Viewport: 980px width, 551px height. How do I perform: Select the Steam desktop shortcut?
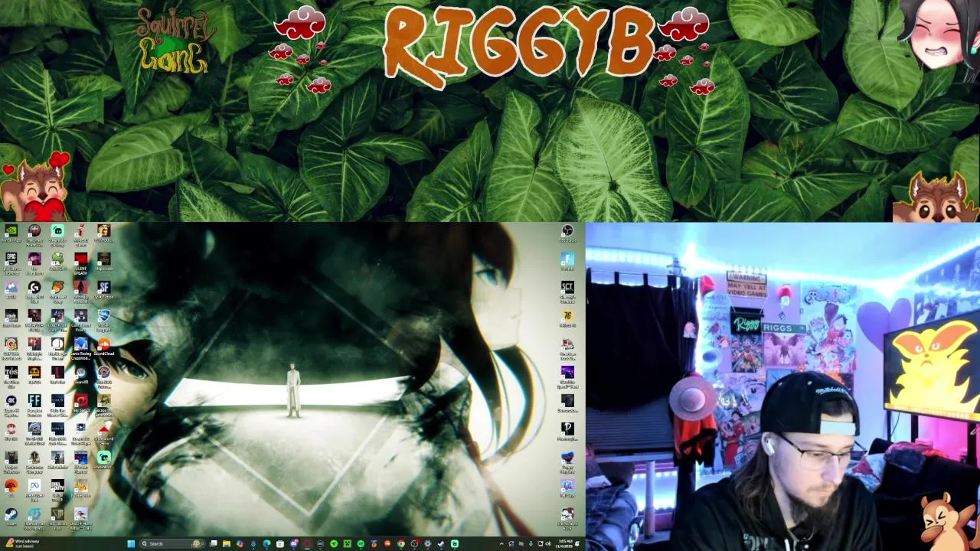[11, 516]
